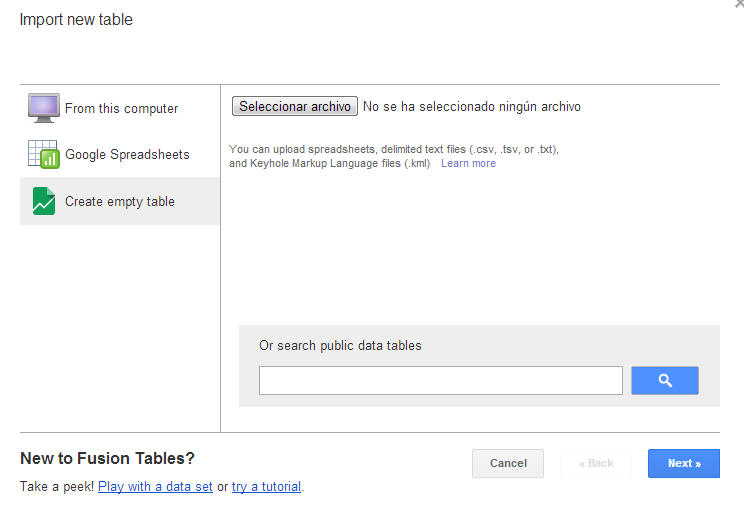The height and width of the screenshot is (514, 744).
Task: Switch to the "Google Spreadsheets" text label
Action: [x=127, y=155]
